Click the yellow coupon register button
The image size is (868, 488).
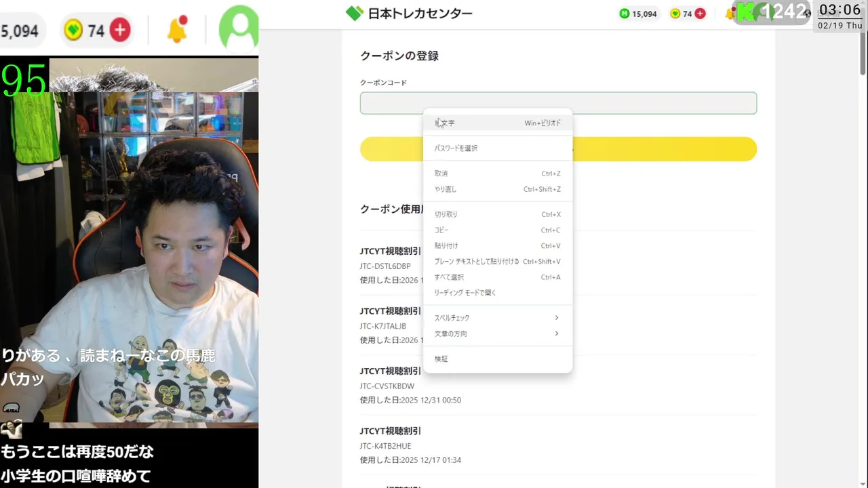coord(558,149)
